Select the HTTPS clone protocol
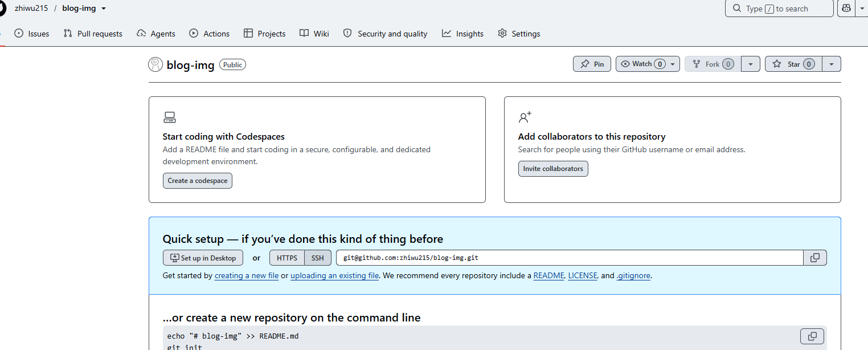 (287, 258)
